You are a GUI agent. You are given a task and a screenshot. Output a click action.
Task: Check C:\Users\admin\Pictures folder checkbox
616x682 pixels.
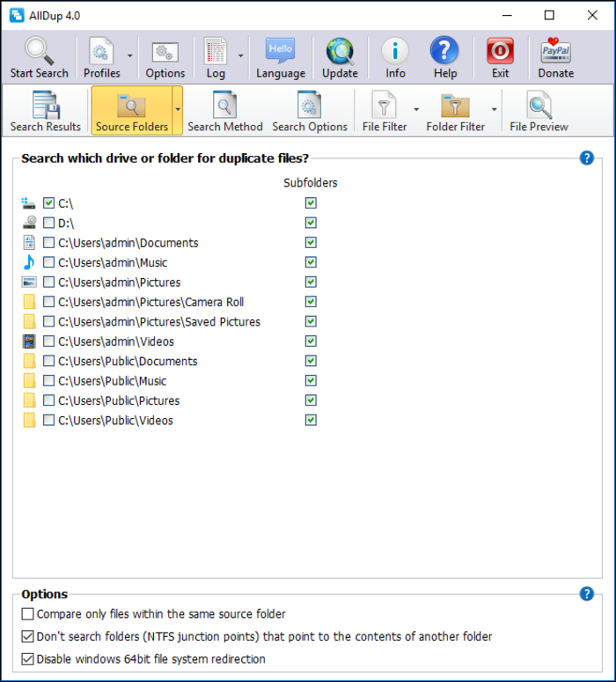coord(48,282)
